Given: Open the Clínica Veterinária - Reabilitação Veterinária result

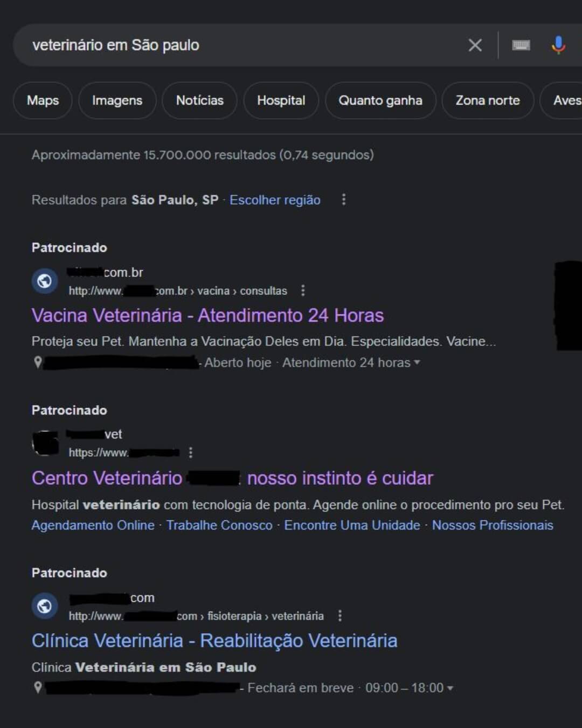Looking at the screenshot, I should 214,641.
